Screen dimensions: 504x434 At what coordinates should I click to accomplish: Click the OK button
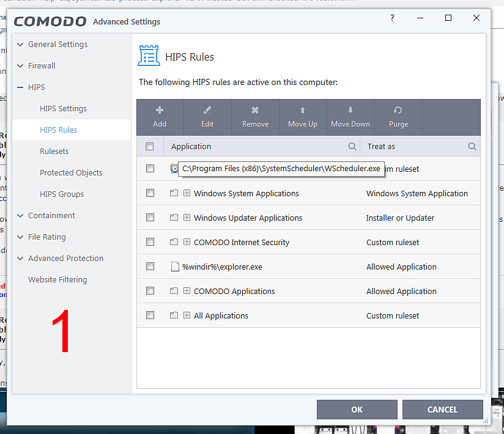(357, 410)
